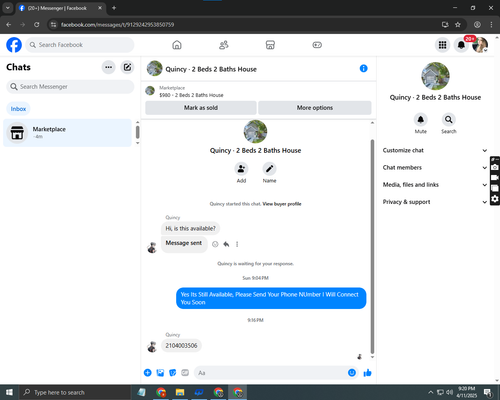Viewport: 500px width, 400px height.
Task: Click the 'Hi, is this available?' message
Action: click(190, 228)
